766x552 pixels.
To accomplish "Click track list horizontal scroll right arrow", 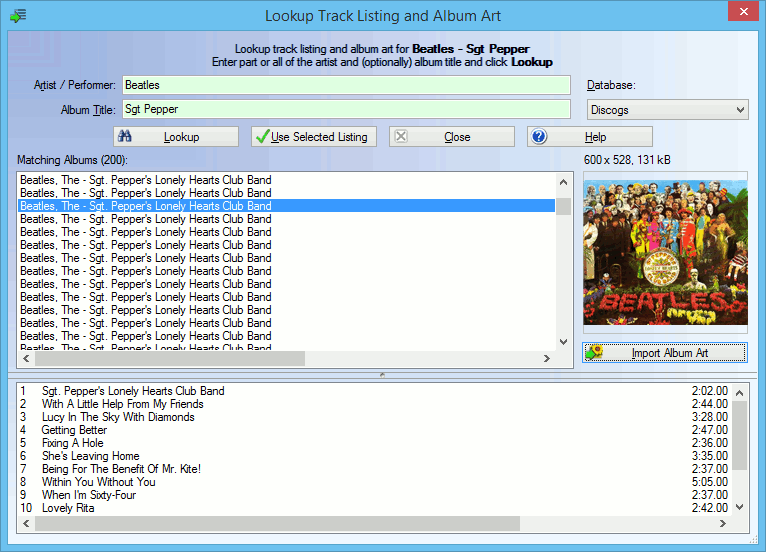I will (x=723, y=524).
